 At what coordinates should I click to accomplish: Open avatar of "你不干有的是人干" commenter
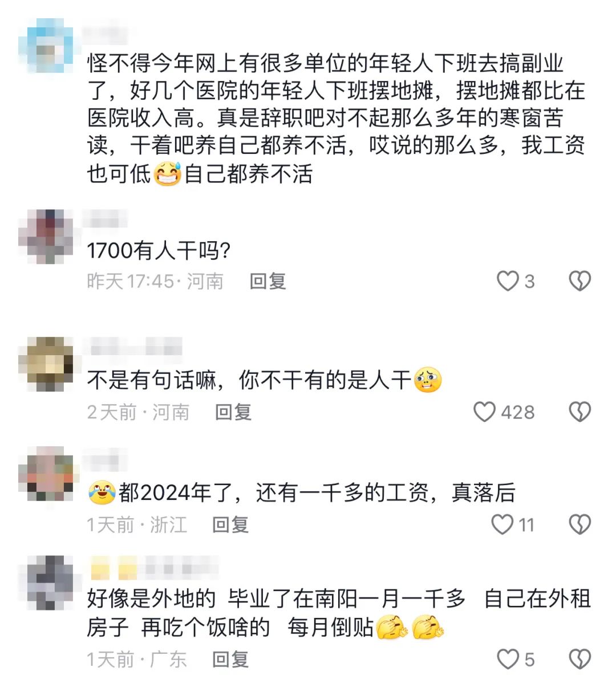(x=46, y=364)
